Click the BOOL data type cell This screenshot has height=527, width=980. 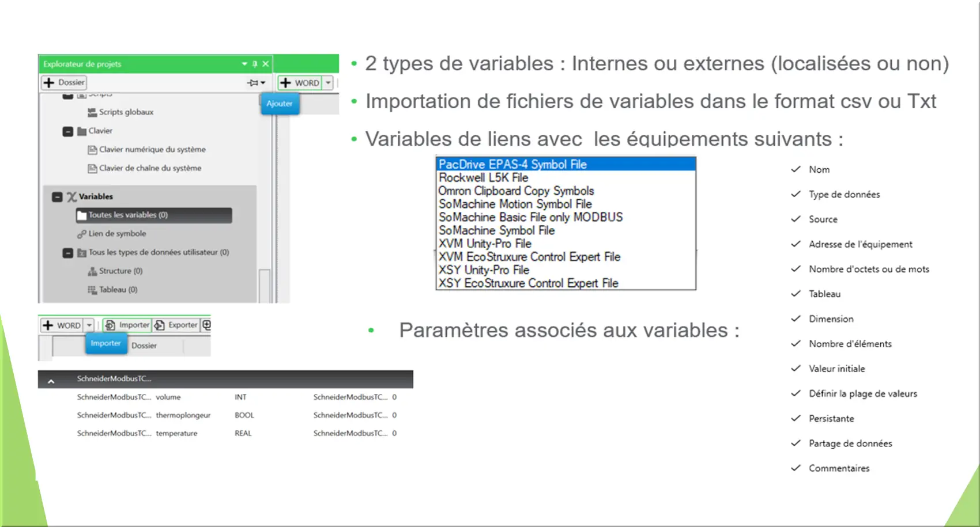point(244,415)
